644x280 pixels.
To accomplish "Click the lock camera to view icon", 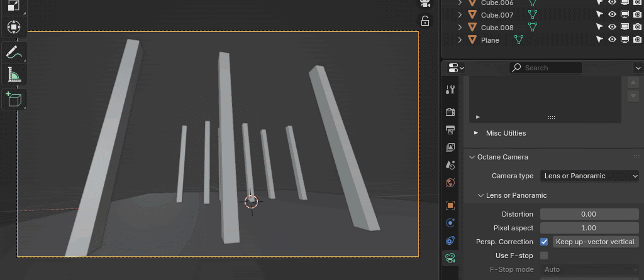I will [425, 21].
